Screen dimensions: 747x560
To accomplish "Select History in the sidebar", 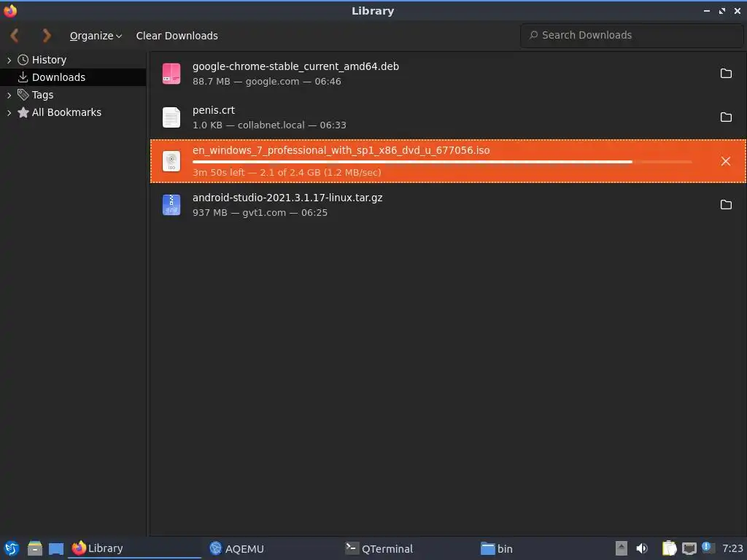I will click(x=49, y=60).
